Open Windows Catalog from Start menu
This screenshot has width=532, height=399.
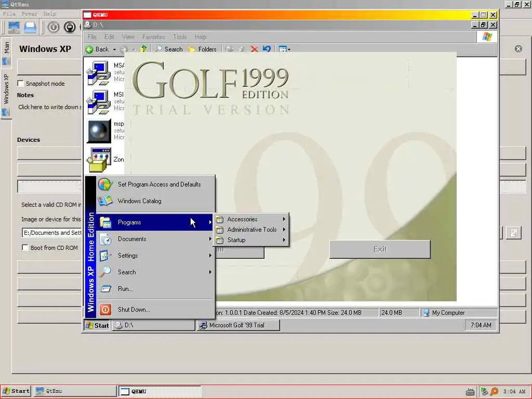[155, 201]
